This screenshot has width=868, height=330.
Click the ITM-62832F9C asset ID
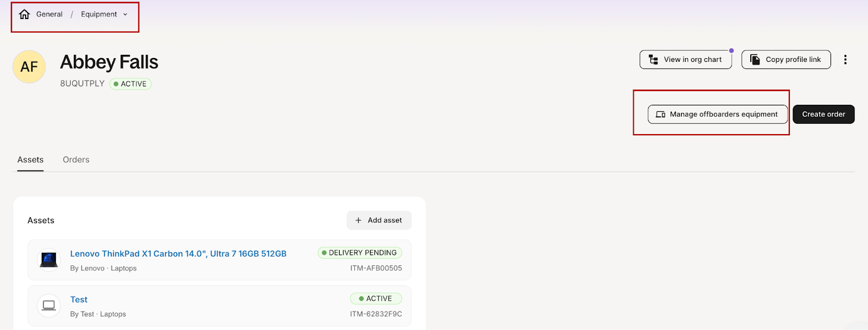click(376, 314)
